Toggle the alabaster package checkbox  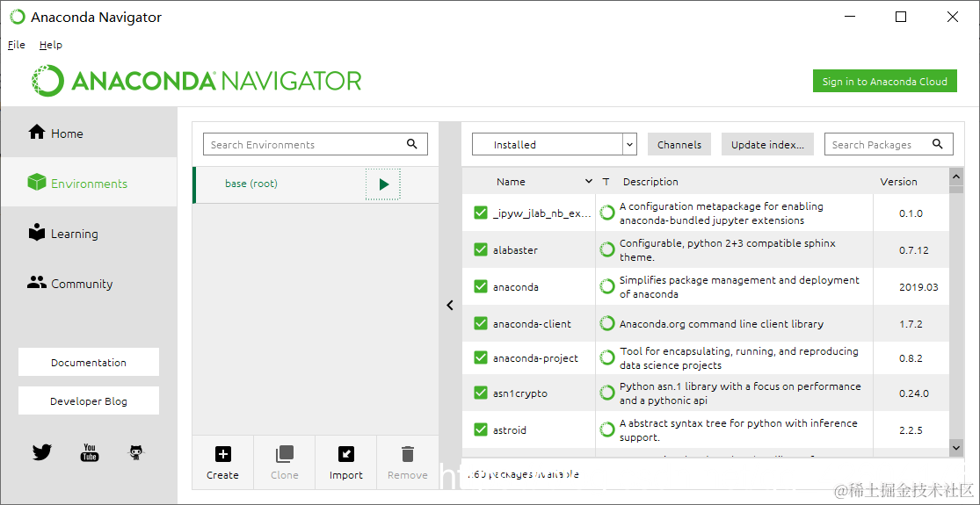480,249
